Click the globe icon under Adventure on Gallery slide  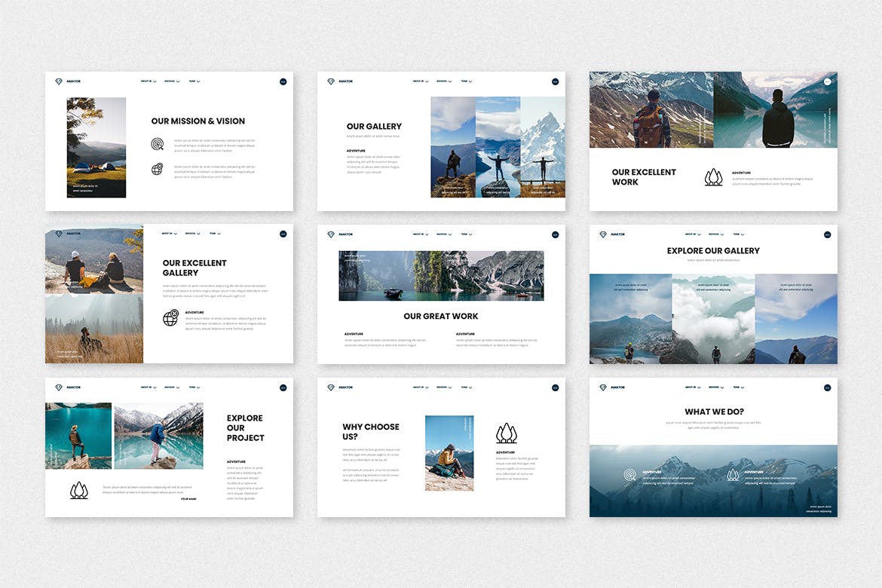(x=171, y=317)
